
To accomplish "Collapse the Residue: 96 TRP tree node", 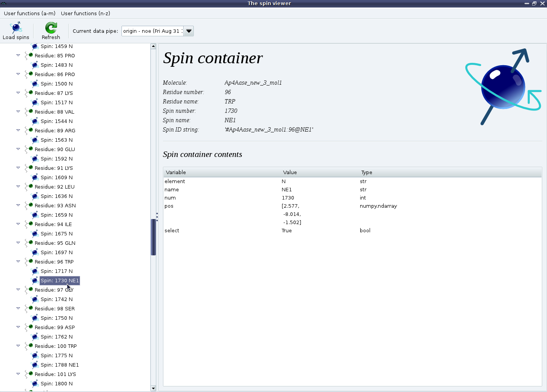I will coord(18,262).
